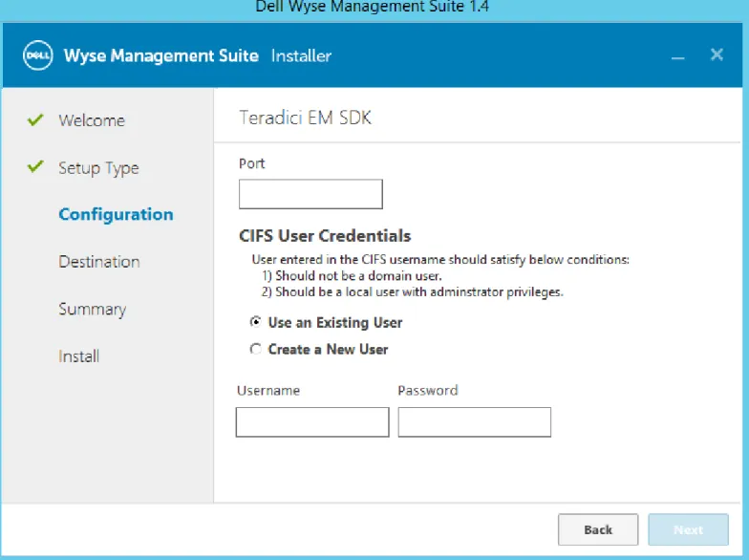749x560 pixels.
Task: Click the Teradici EM SDK heading
Action: 306,118
